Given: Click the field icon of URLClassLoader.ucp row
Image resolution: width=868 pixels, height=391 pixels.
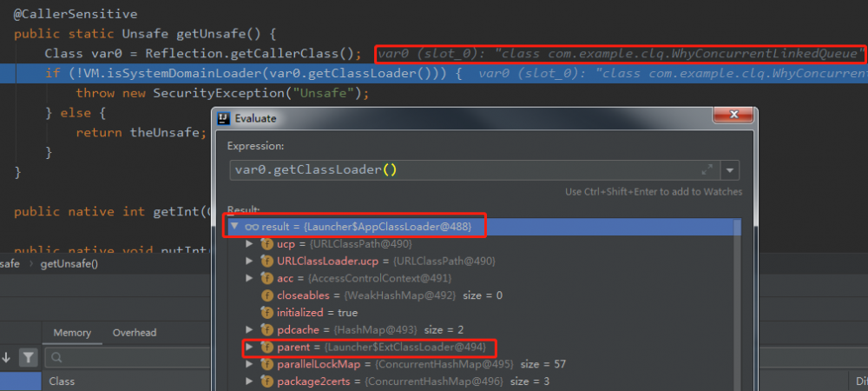Looking at the screenshot, I should coord(267,261).
